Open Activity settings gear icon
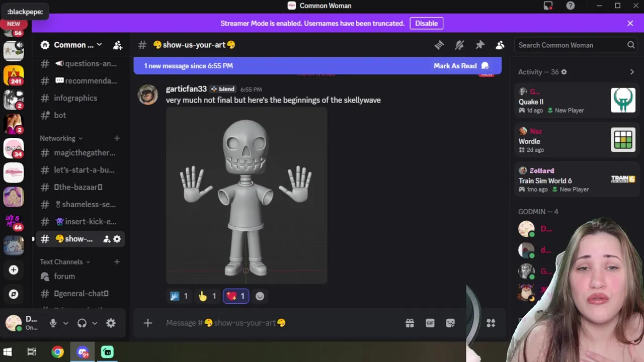Viewport: 644px width, 362px height. point(564,72)
